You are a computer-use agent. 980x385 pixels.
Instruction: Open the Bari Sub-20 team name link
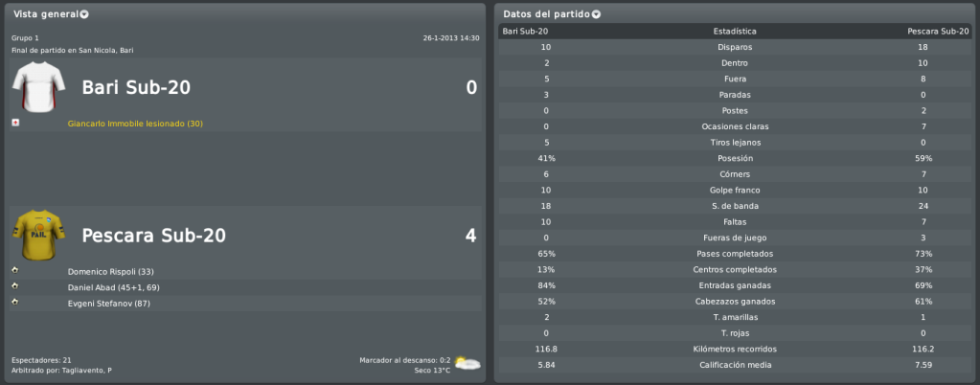pyautogui.click(x=136, y=88)
